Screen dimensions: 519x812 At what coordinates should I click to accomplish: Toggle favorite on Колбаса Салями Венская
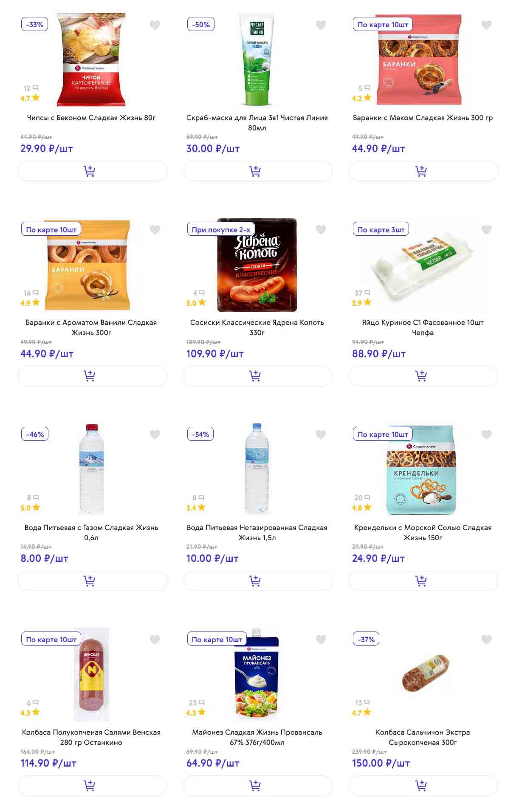155,639
